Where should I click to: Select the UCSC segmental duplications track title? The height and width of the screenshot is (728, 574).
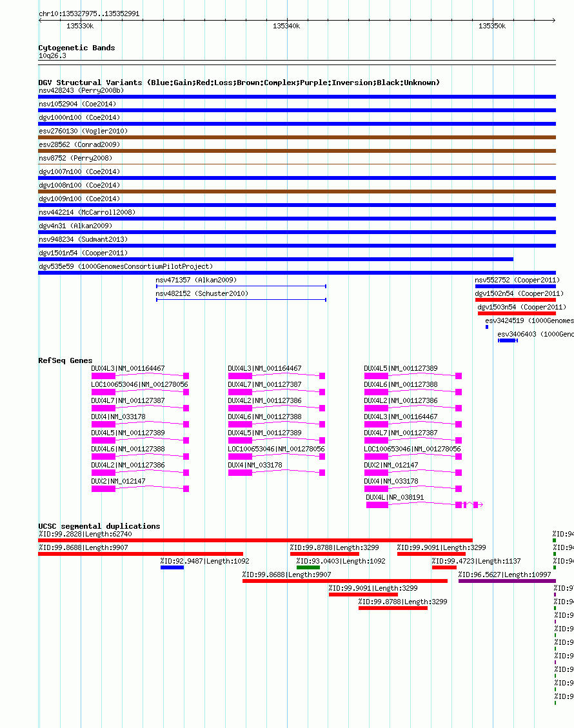[99, 527]
